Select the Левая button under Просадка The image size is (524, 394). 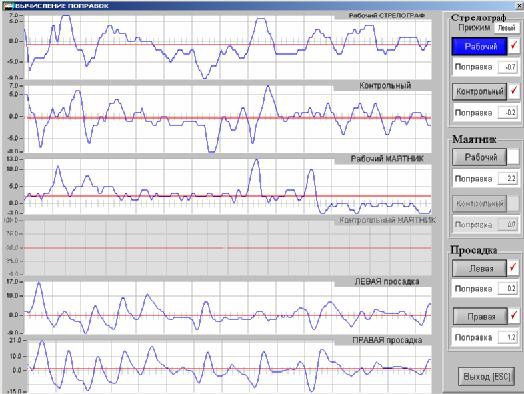point(480,268)
